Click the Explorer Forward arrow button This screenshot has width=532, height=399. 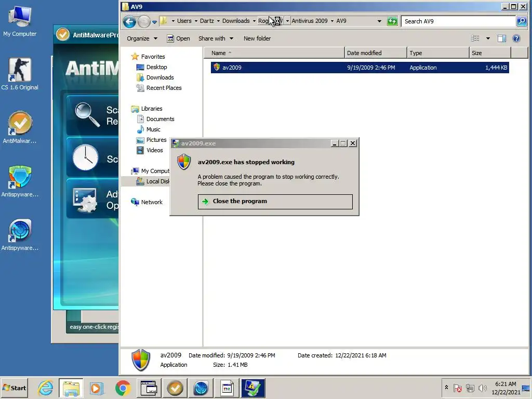[x=144, y=22]
